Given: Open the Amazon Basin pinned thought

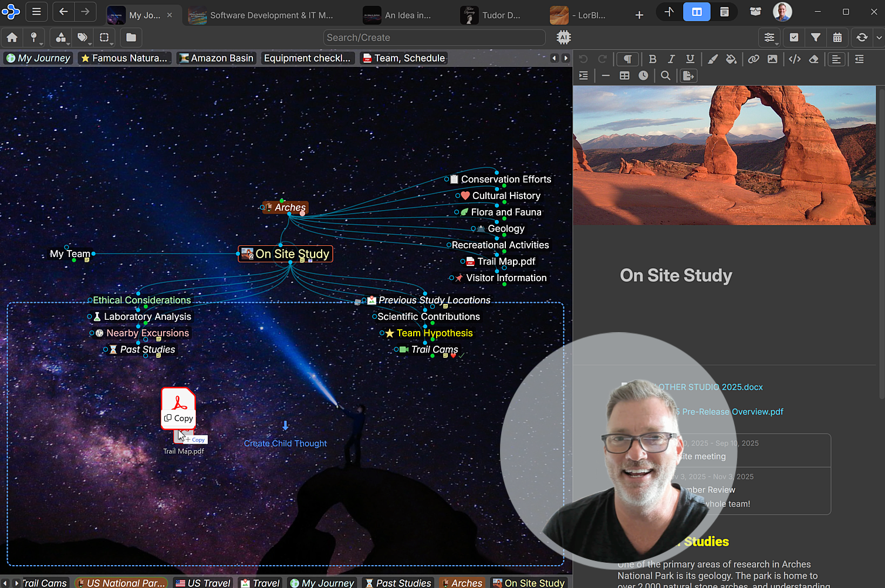Looking at the screenshot, I should [217, 58].
